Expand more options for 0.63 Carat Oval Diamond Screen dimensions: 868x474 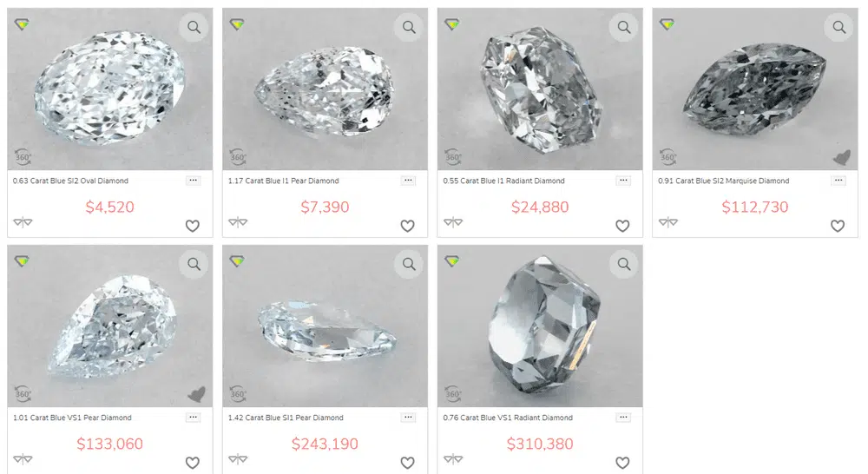point(194,181)
